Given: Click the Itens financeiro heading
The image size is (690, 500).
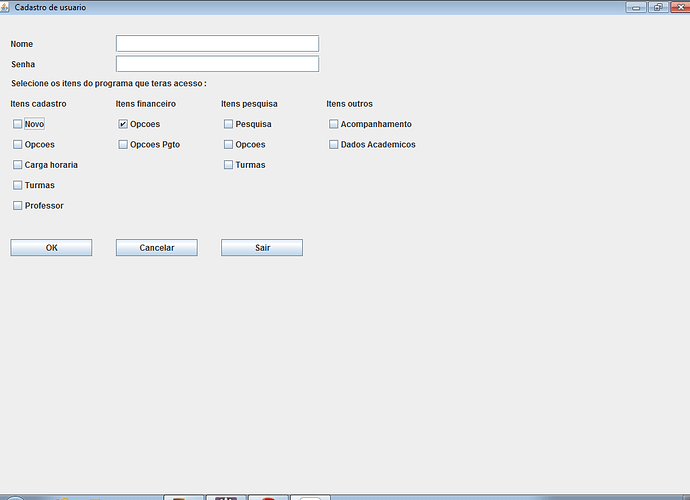Looking at the screenshot, I should click(146, 104).
